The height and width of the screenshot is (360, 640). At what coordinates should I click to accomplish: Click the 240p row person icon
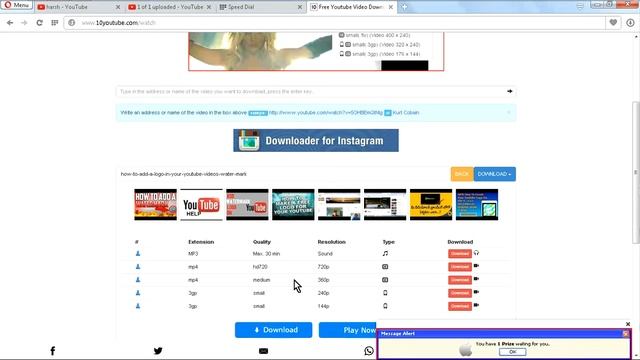click(138, 293)
